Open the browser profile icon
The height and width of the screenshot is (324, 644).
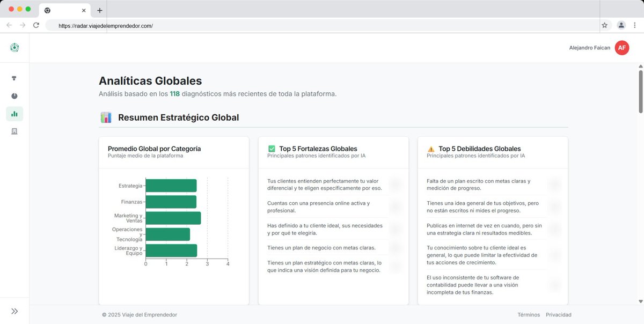pyautogui.click(x=621, y=25)
